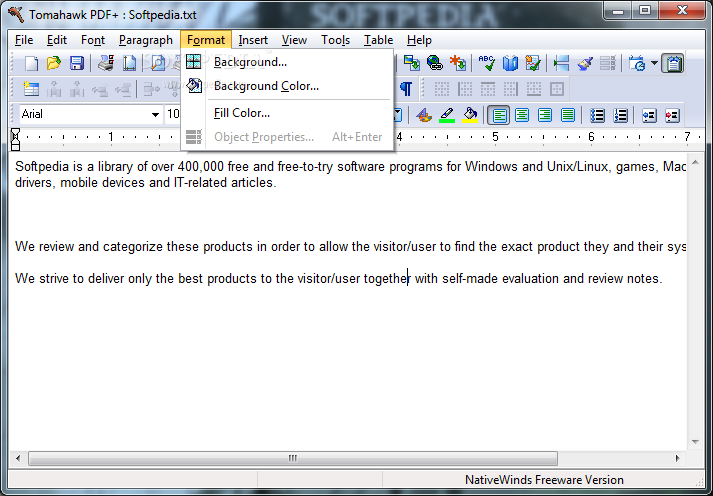Justify the paragraph text
The width and height of the screenshot is (713, 496).
click(568, 115)
